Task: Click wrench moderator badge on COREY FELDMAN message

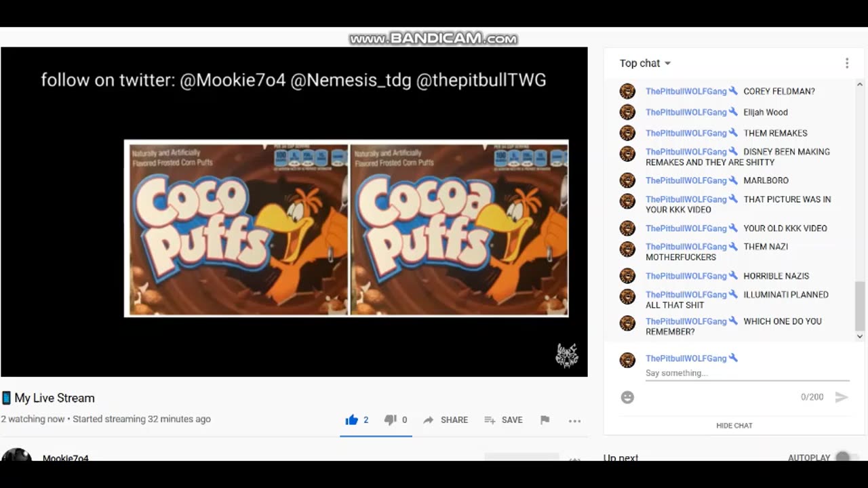Action: pyautogui.click(x=733, y=91)
